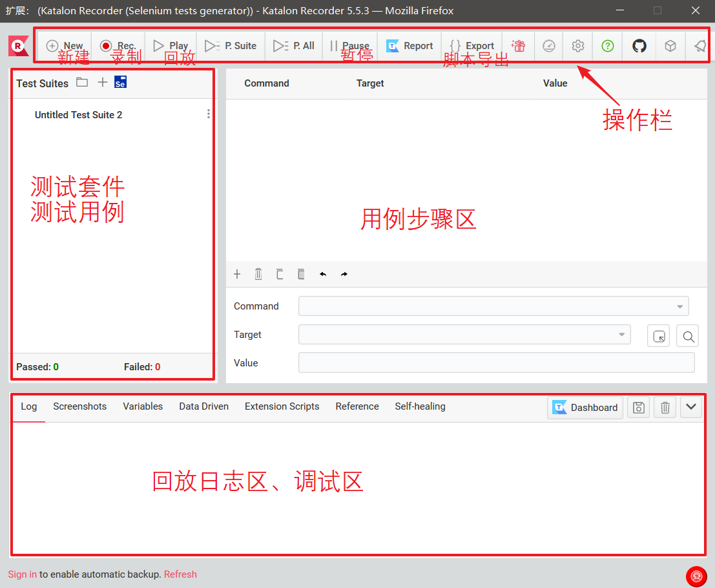Start recording with the Rec. button
This screenshot has width=715, height=588.
click(x=118, y=46)
